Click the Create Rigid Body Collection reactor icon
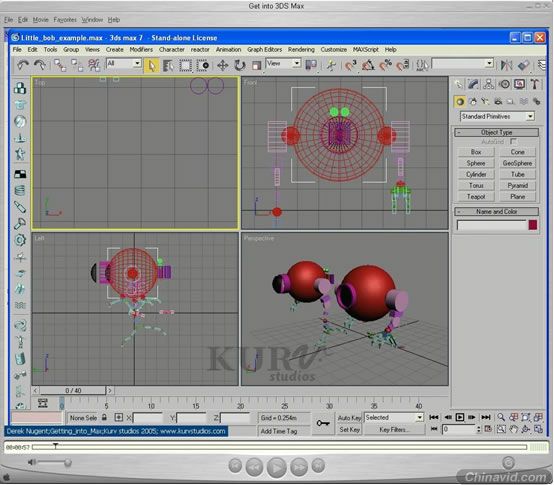This screenshot has height=485, width=554. tap(20, 88)
